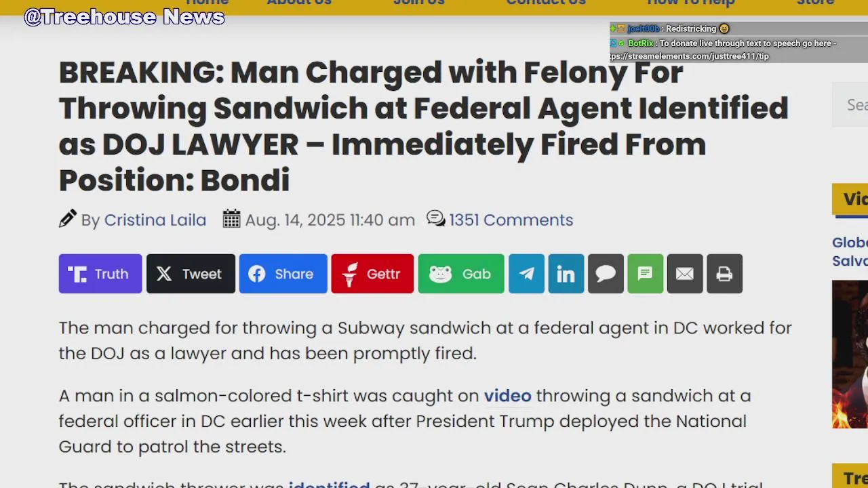Share on LinkedIn icon button
This screenshot has height=488, width=868.
pyautogui.click(x=566, y=274)
